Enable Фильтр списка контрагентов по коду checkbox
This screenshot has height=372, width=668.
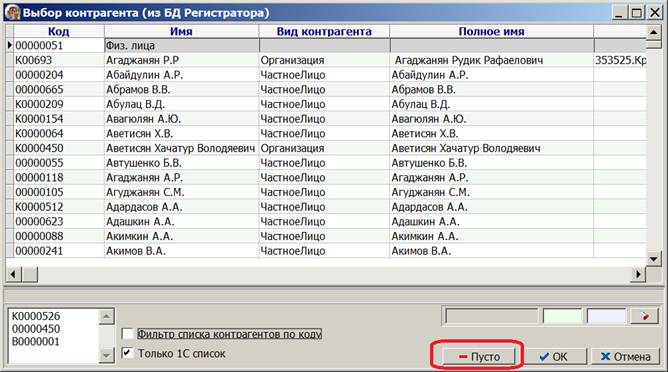(127, 334)
